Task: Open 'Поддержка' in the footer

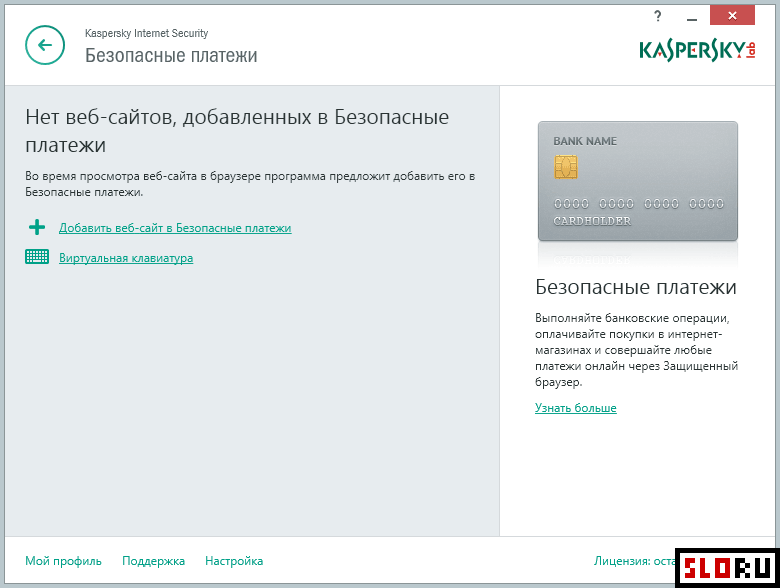Action: coord(153,561)
